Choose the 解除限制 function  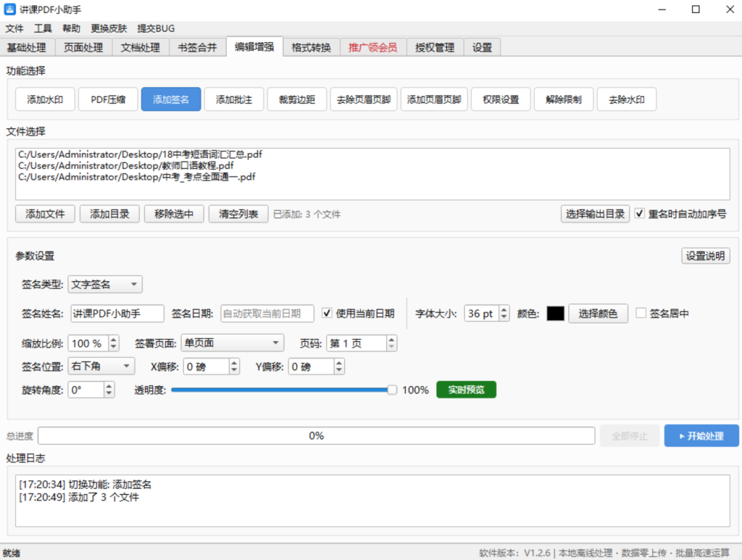[564, 99]
